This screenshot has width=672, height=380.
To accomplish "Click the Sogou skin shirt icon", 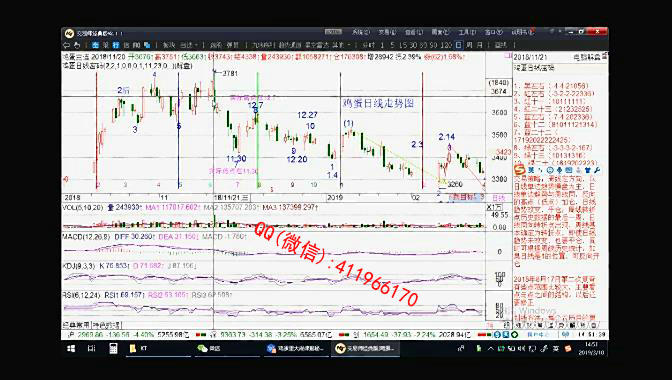I will [588, 170].
